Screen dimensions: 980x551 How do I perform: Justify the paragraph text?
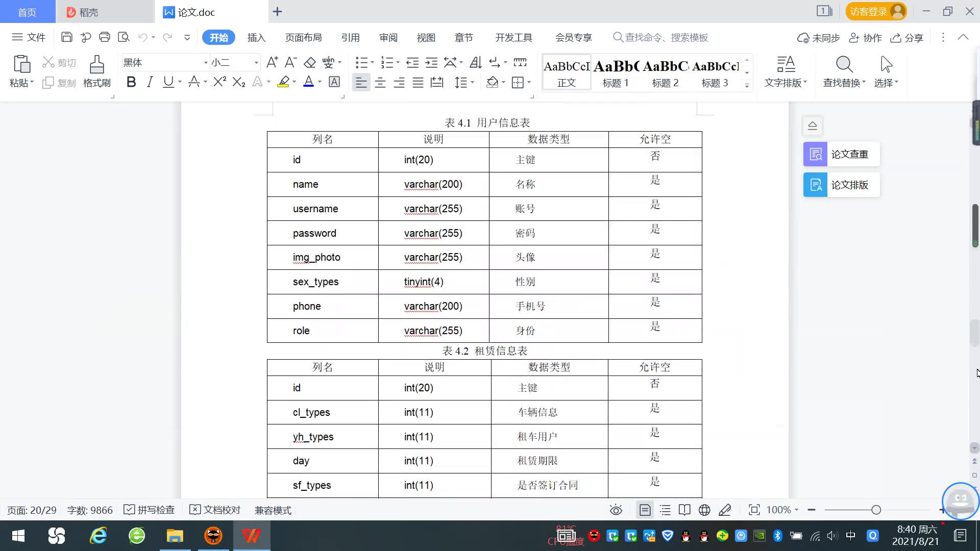click(418, 82)
